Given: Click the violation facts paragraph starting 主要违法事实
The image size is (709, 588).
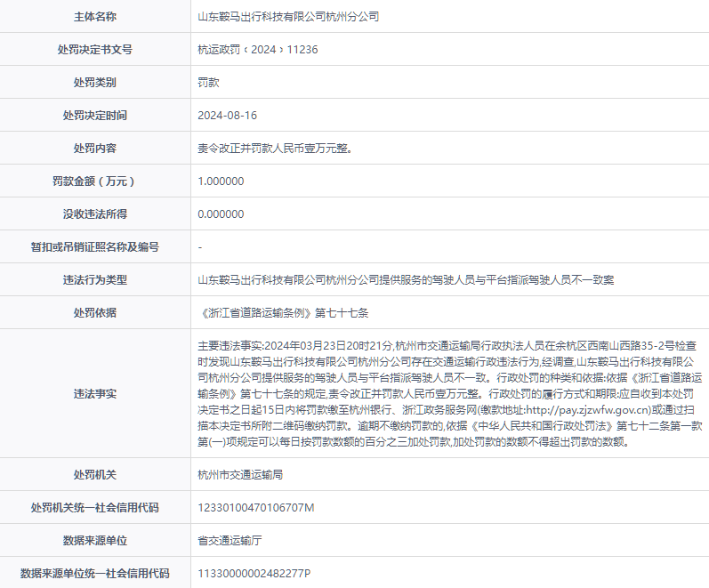Looking at the screenshot, I should coord(450,394).
